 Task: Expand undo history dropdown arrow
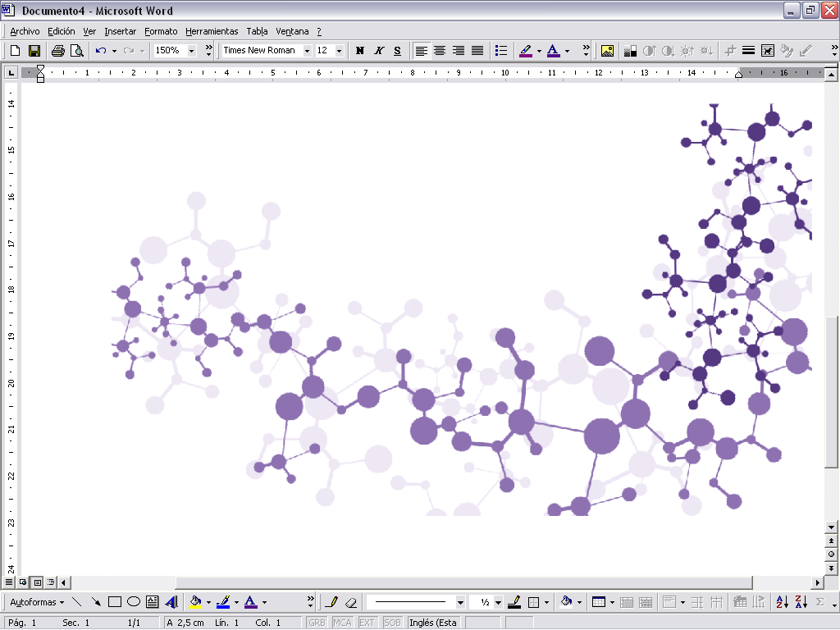click(x=114, y=51)
